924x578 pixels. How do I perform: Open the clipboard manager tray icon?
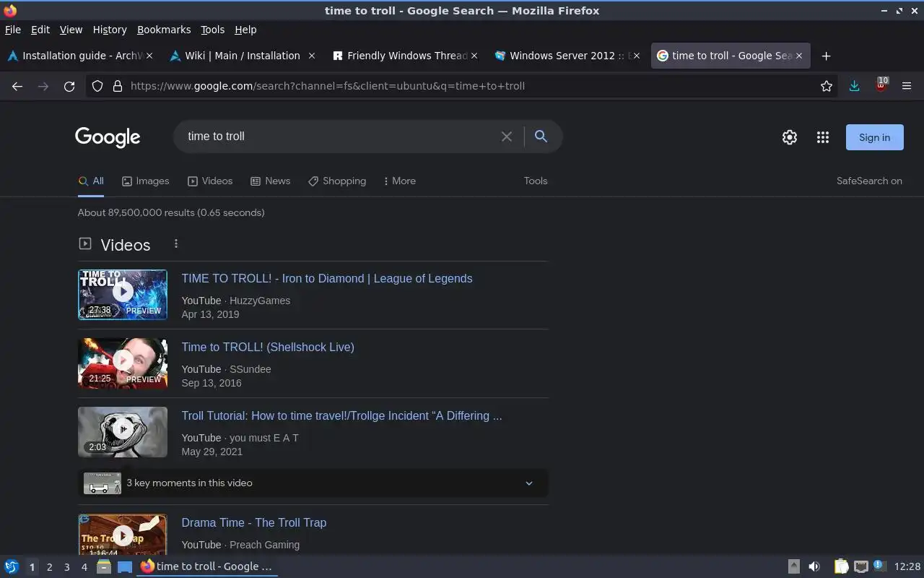click(x=841, y=566)
